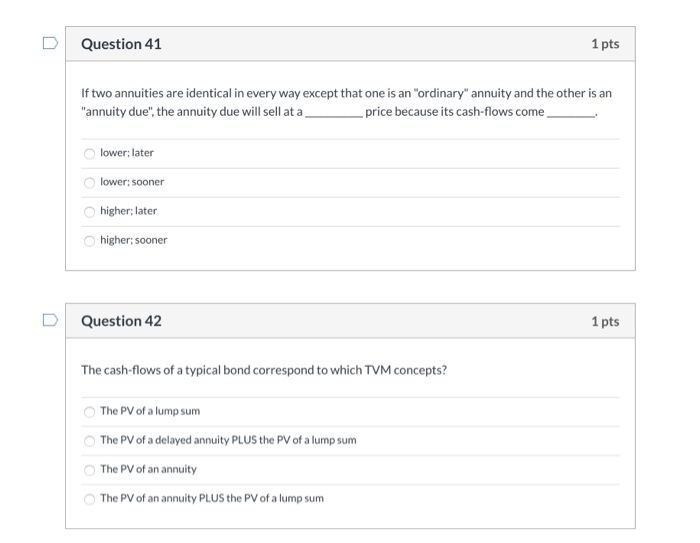
Task: Click 'The PV of an annuity' label text
Action: 148,469
